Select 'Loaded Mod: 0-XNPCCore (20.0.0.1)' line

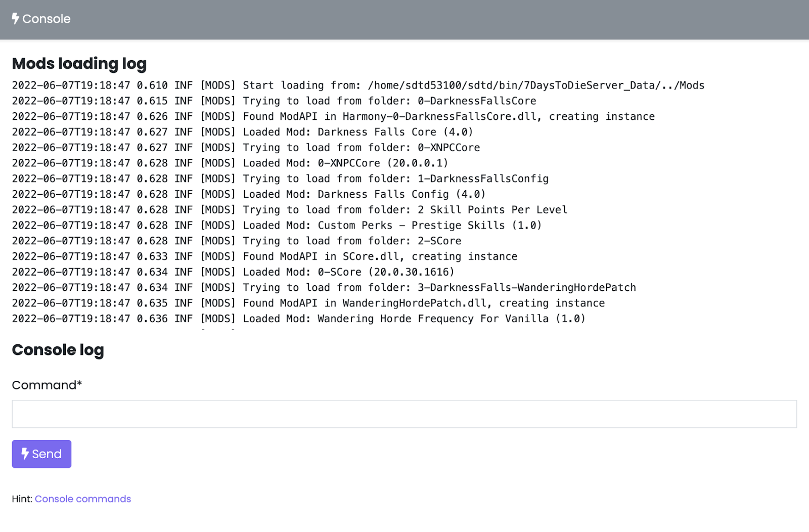click(x=230, y=163)
